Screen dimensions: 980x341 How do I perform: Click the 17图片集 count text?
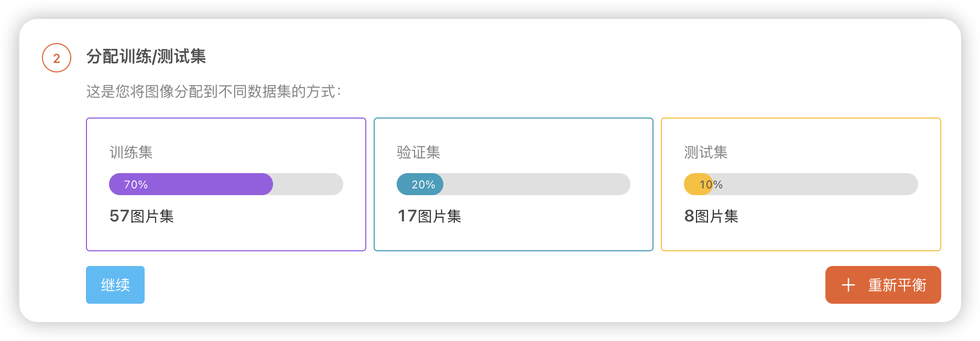tap(429, 216)
